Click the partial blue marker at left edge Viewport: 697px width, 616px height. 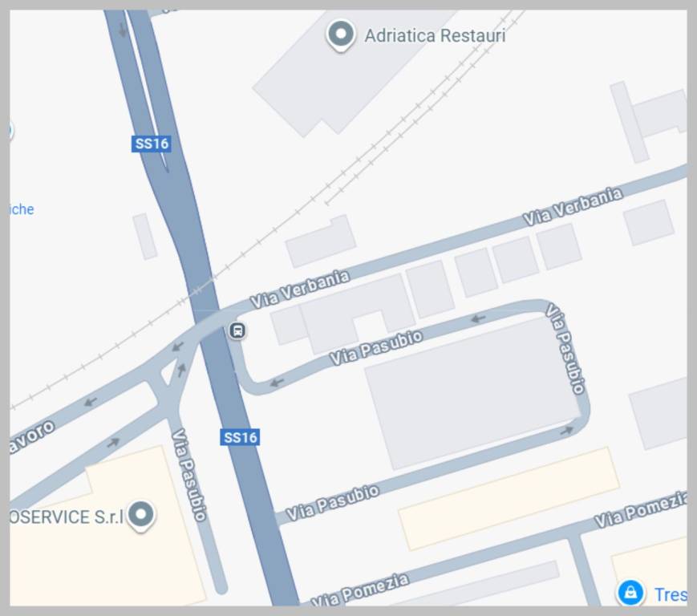point(10,130)
